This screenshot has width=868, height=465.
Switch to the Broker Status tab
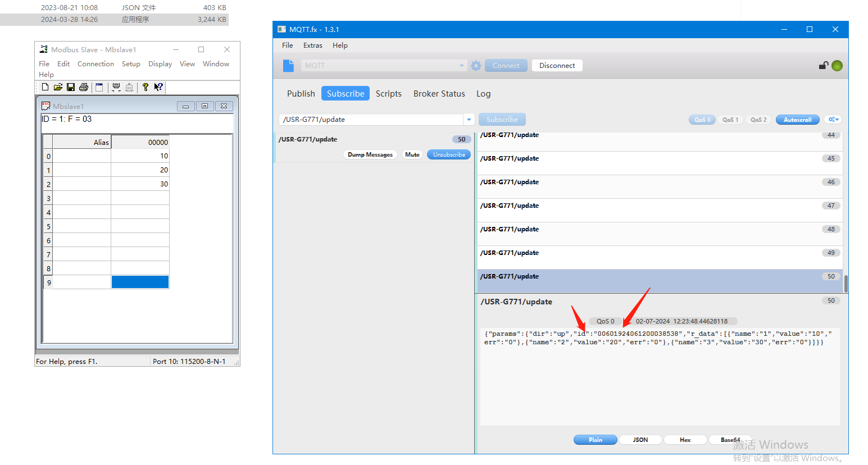pos(439,94)
